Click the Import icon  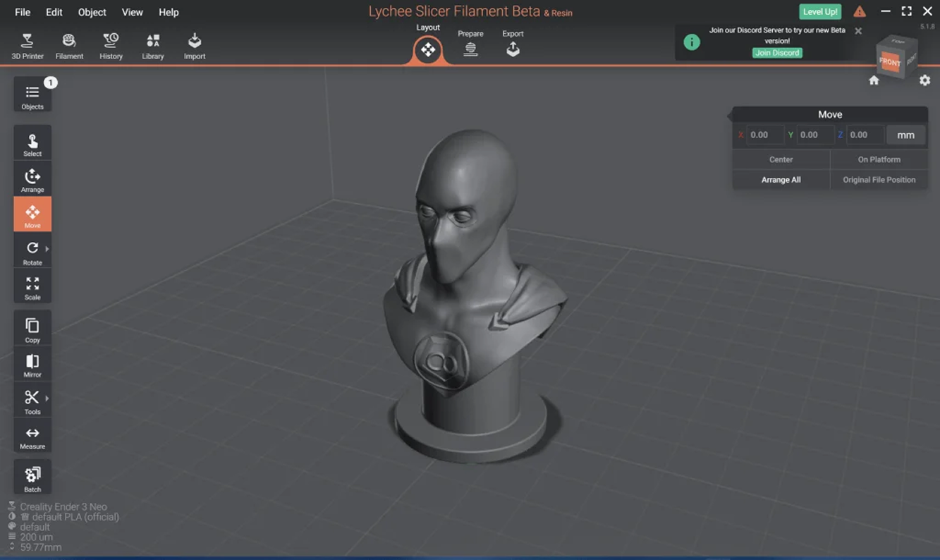[195, 46]
